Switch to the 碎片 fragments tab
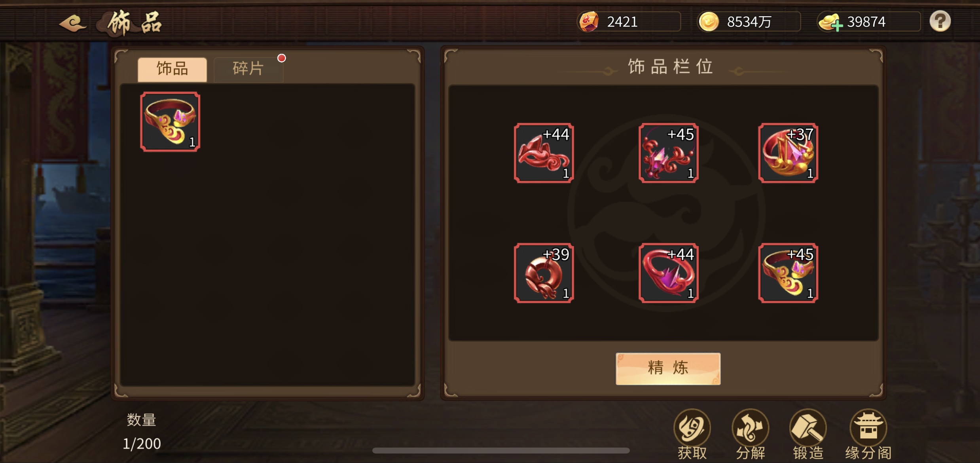The width and height of the screenshot is (980, 463). (248, 69)
